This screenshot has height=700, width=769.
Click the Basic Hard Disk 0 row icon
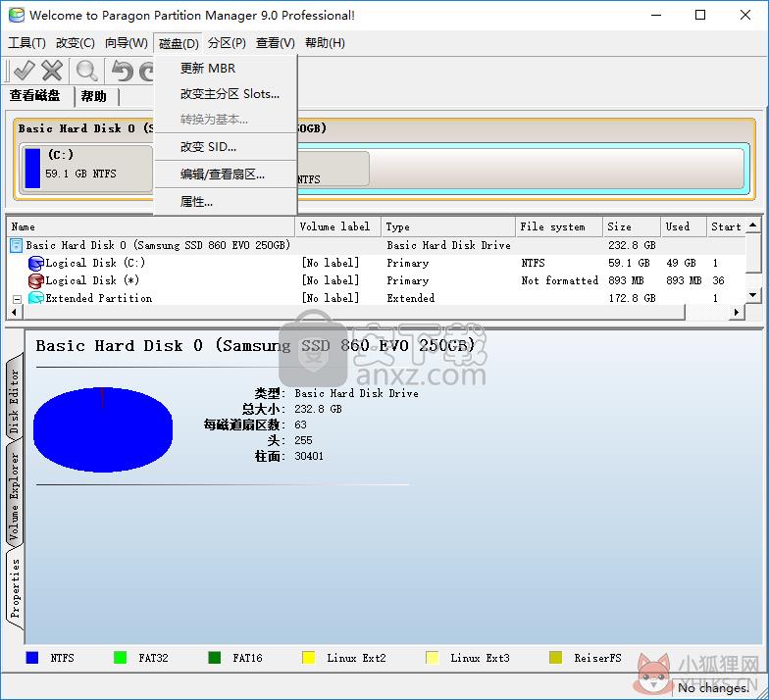[16, 245]
